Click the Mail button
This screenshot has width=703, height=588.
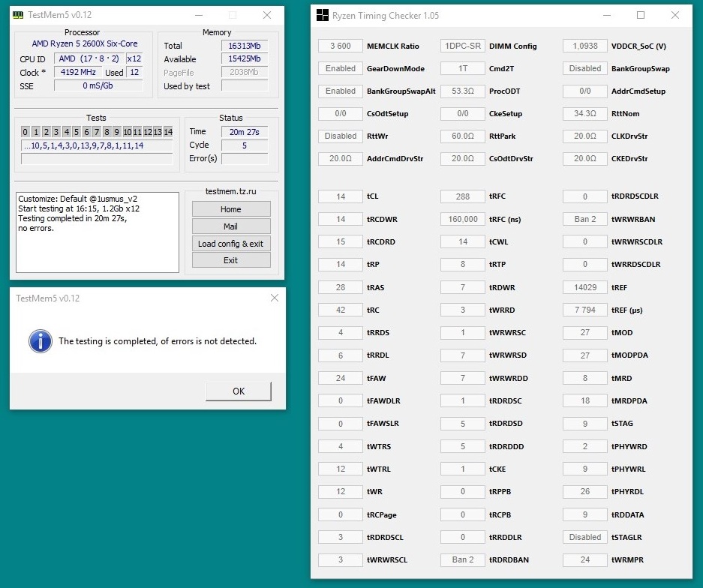[x=230, y=226]
